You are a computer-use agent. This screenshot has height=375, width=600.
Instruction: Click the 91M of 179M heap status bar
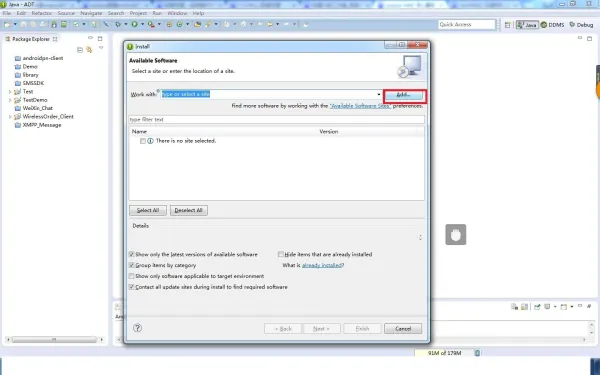[444, 353]
